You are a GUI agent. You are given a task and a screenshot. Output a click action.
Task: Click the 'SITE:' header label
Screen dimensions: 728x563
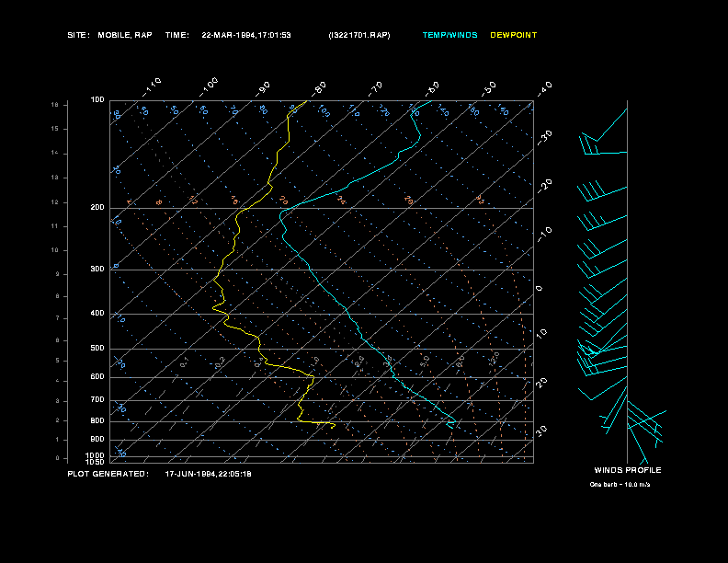tap(78, 35)
